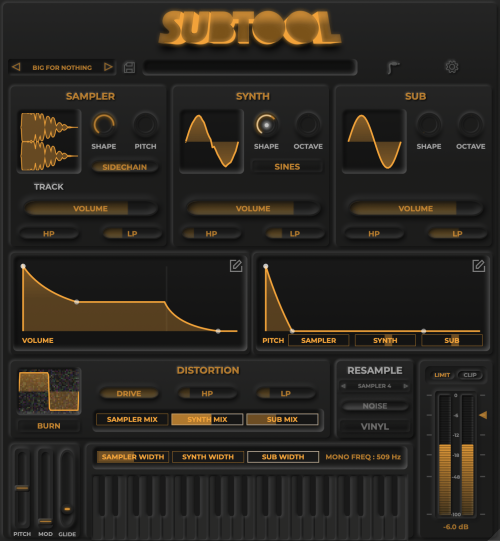Screen dimensions: 500x541
Task: Save preset with the floppy disk icon
Action: click(129, 67)
